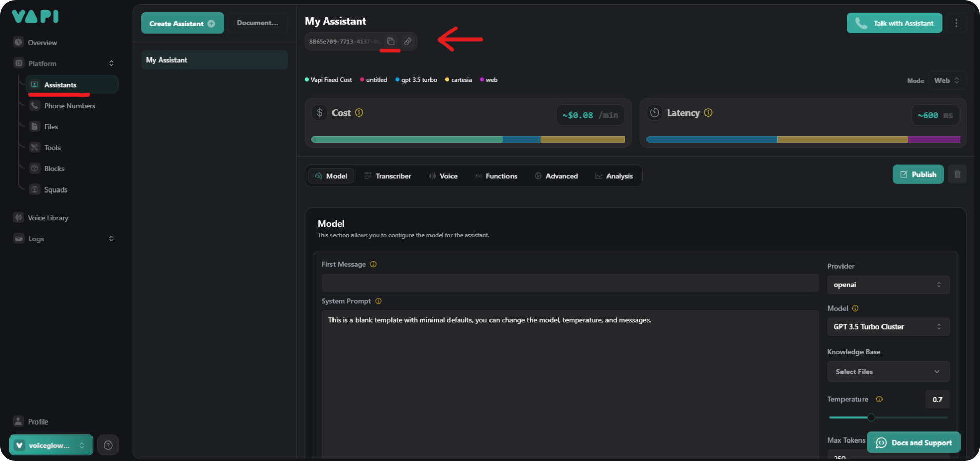980x461 pixels.
Task: Adjust the Temperature slider handle
Action: [871, 417]
